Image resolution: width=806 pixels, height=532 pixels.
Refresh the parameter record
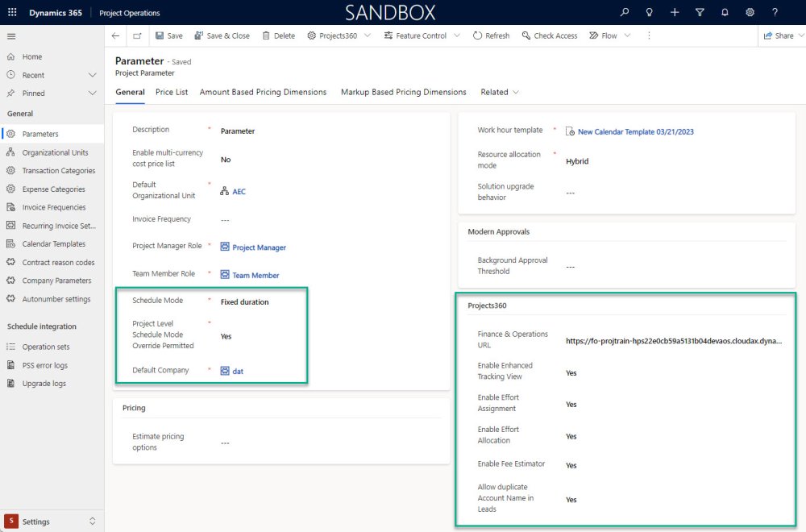coord(492,35)
